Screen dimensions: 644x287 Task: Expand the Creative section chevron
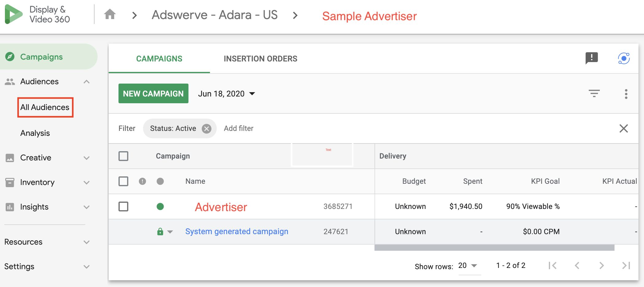coord(87,158)
